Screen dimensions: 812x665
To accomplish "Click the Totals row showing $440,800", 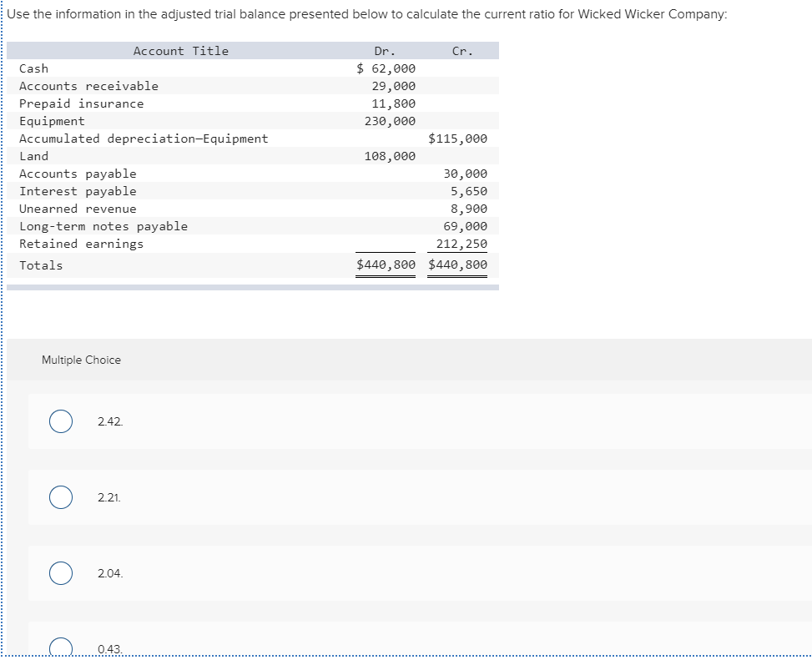I will point(386,264).
